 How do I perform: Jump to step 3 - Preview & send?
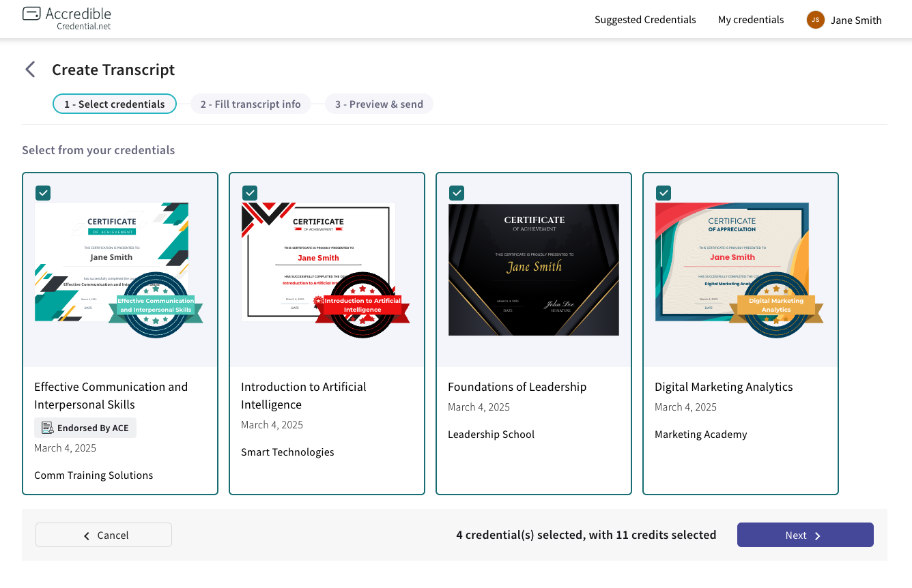[379, 104]
